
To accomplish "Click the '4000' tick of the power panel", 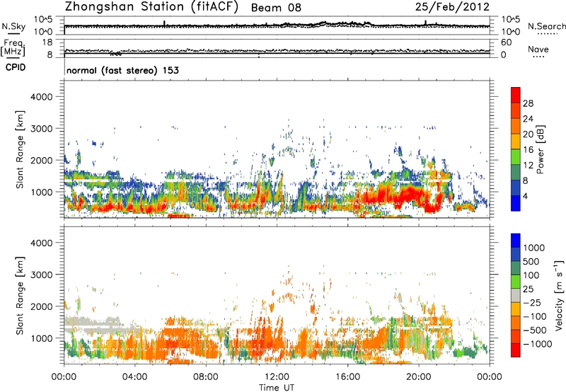I will [41, 97].
